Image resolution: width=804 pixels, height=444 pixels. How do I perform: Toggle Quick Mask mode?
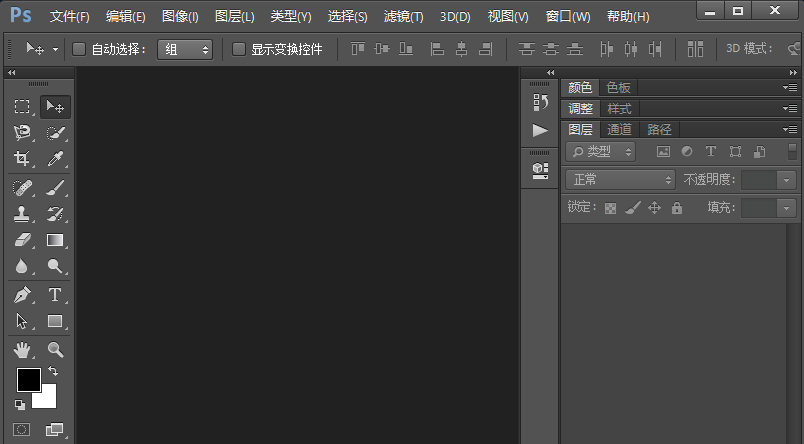(x=22, y=429)
